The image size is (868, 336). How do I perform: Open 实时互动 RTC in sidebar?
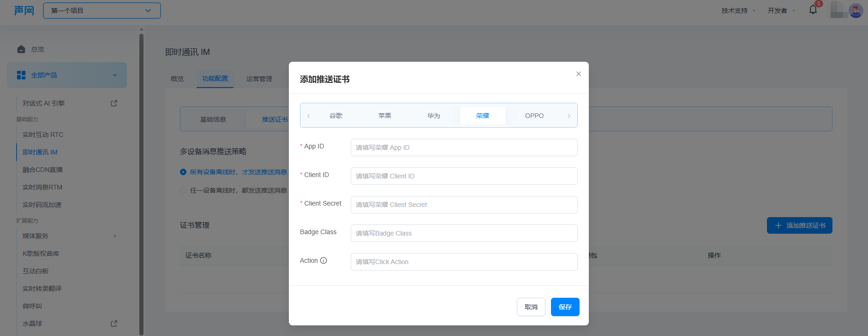43,135
